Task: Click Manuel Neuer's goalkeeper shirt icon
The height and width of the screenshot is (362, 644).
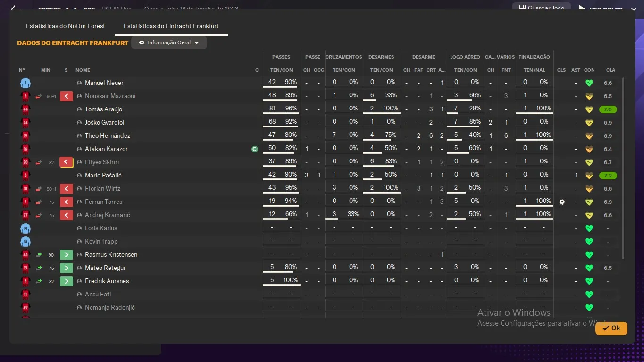Action: pyautogui.click(x=25, y=83)
